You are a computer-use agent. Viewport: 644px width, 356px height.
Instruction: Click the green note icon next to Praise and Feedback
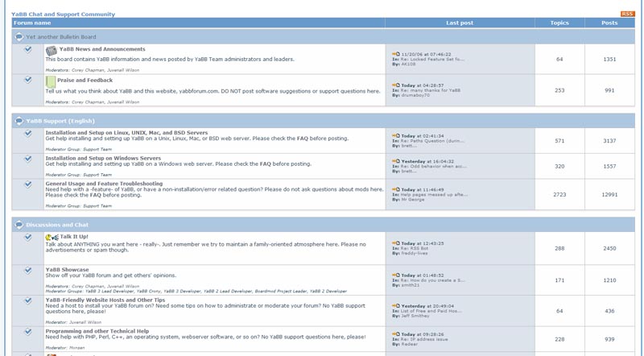(51, 82)
